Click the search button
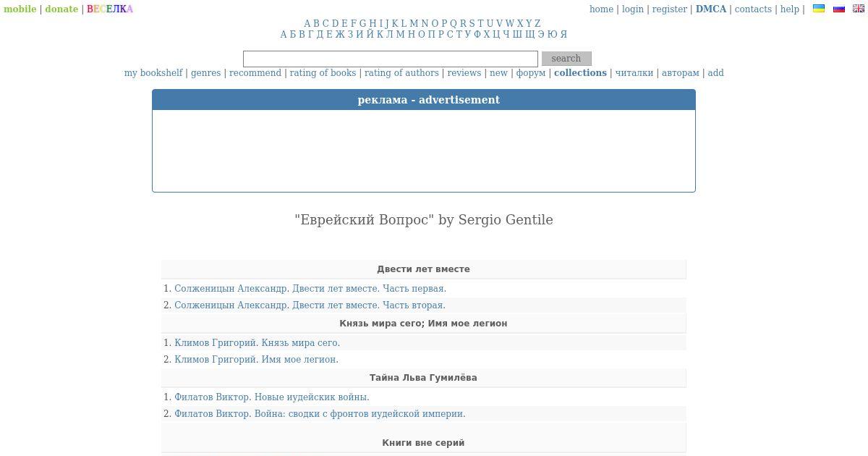The image size is (868, 456). click(x=566, y=59)
